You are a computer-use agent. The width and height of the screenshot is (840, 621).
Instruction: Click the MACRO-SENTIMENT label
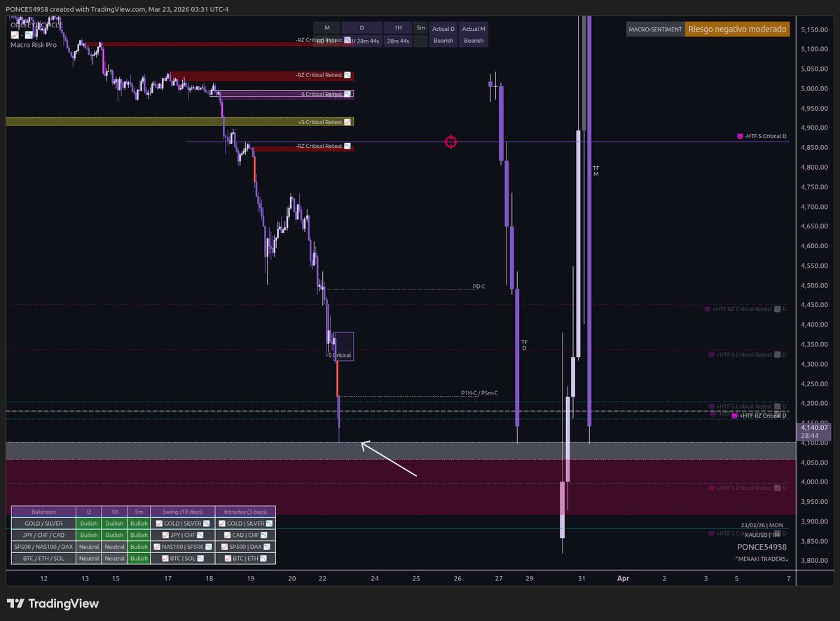pos(654,29)
